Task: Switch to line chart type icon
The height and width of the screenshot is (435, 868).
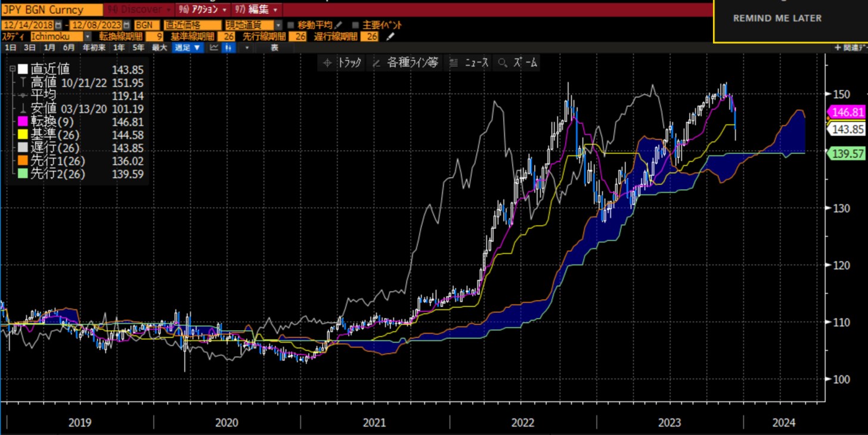Action: pyautogui.click(x=214, y=48)
